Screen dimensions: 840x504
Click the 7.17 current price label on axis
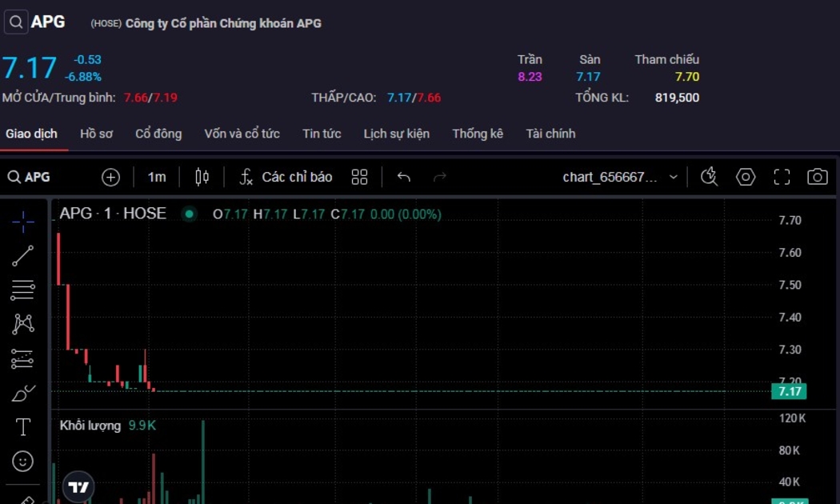[x=788, y=391]
